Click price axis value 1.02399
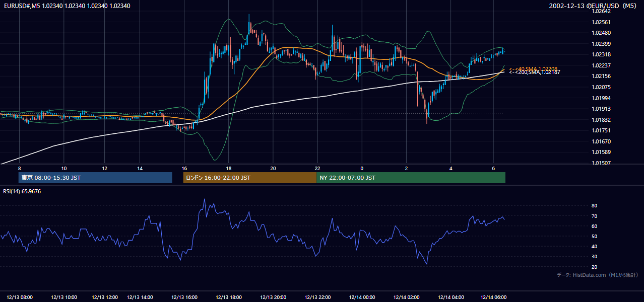The height and width of the screenshot is (302, 644). (x=602, y=44)
